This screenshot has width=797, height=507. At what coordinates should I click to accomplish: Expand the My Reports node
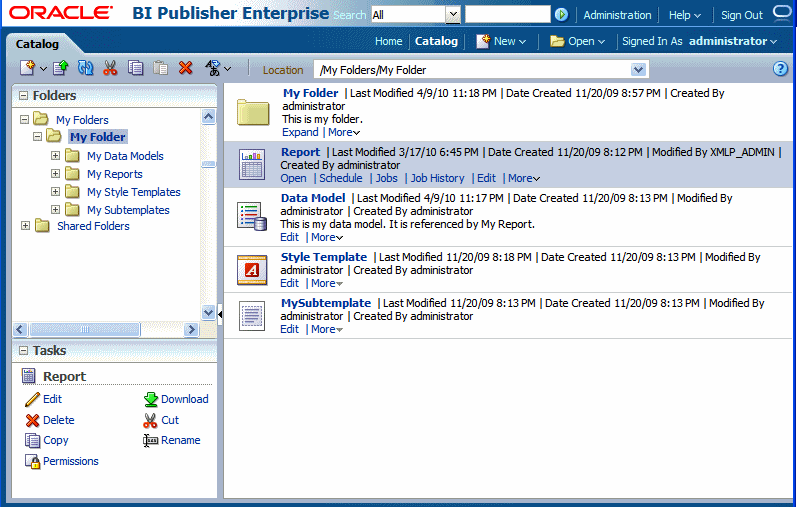tap(55, 173)
